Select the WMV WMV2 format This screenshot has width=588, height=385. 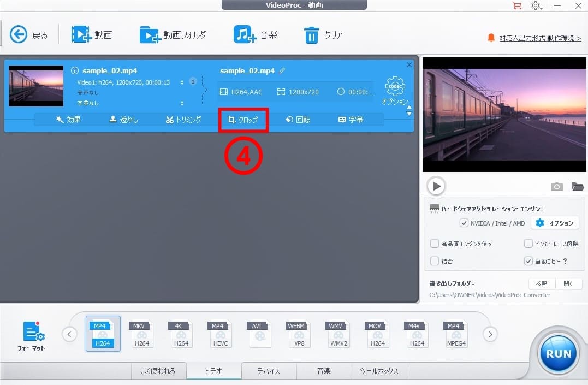(x=338, y=334)
